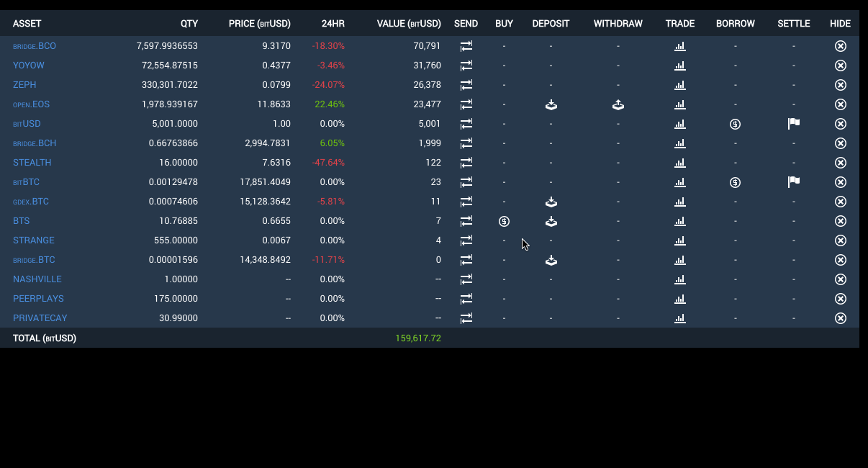Sort by the QTY column header

coord(189,24)
